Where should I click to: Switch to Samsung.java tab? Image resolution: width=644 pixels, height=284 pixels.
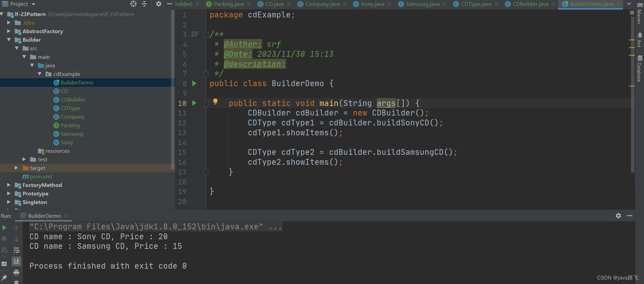[423, 4]
